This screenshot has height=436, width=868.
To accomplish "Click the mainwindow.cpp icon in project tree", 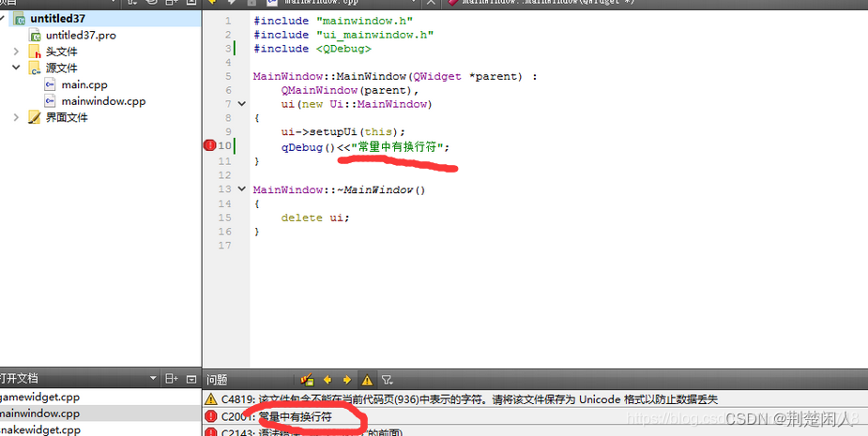I will click(51, 101).
